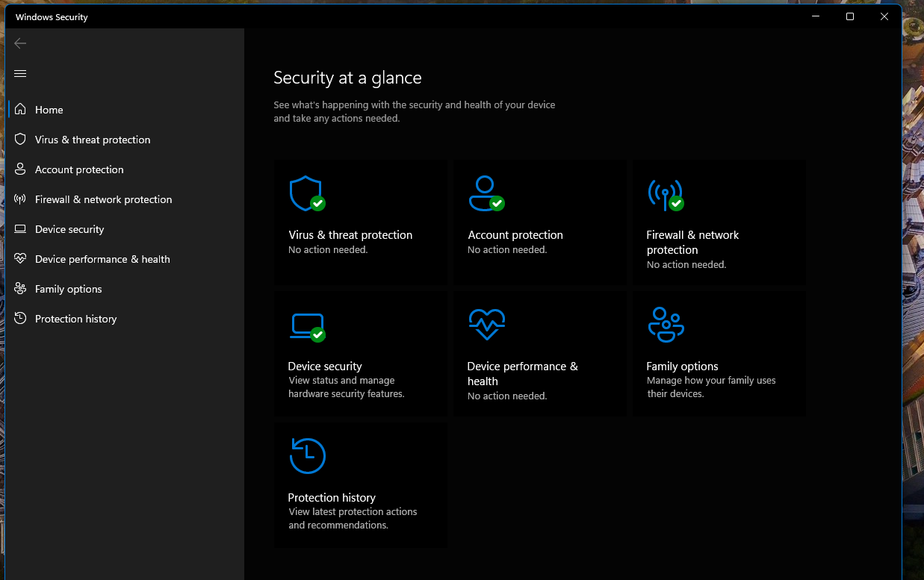
Task: Click the clock icon beside Protection history in sidebar
Action: (20, 319)
